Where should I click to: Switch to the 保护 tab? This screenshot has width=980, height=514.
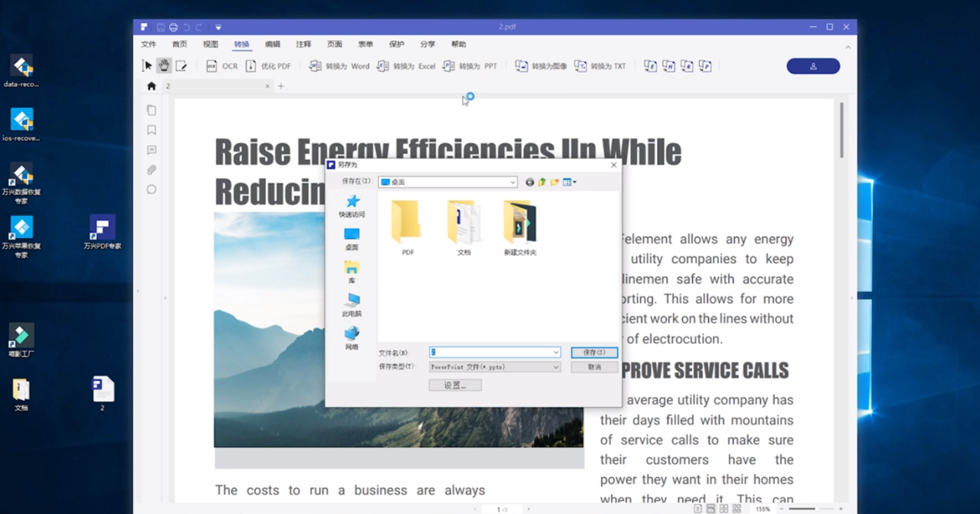(397, 44)
